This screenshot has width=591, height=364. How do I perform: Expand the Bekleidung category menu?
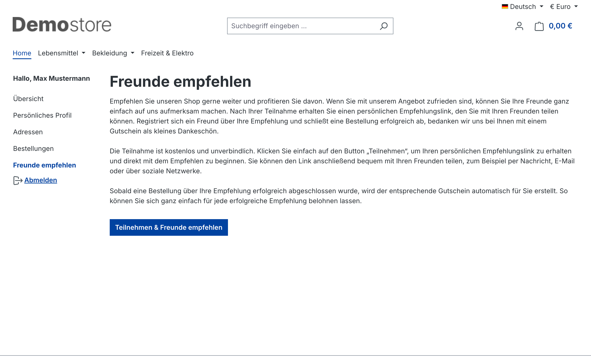(113, 53)
